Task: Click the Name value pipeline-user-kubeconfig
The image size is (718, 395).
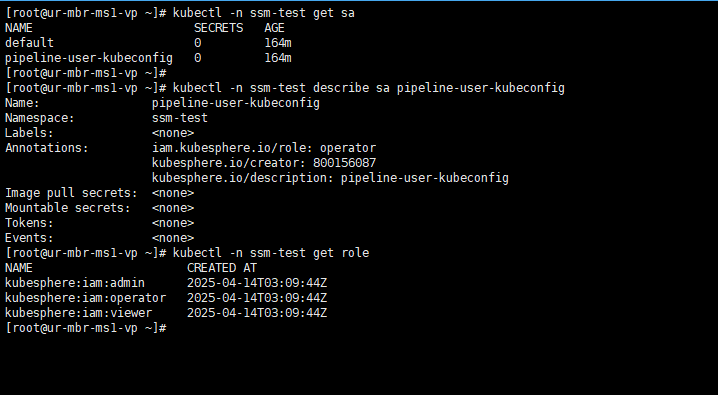Action: pos(236,103)
